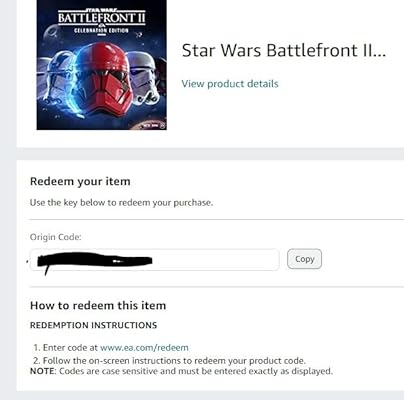Copy the Origin code with Copy button
Viewport: 404px width, 400px height.
coord(304,259)
